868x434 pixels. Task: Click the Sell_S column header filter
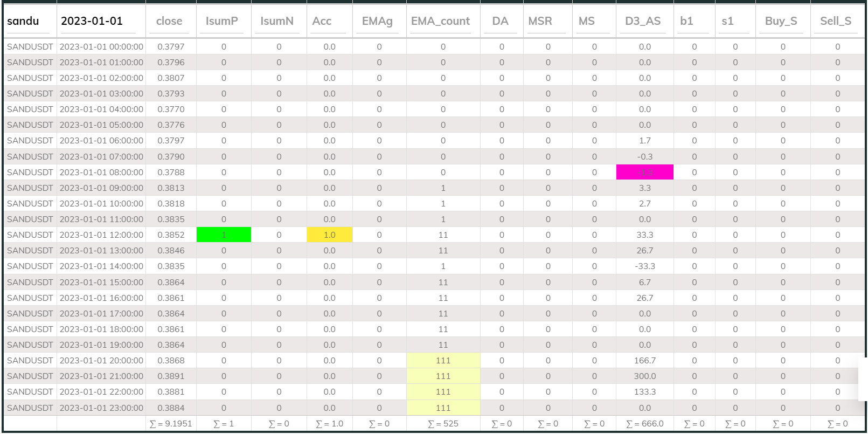click(x=837, y=21)
